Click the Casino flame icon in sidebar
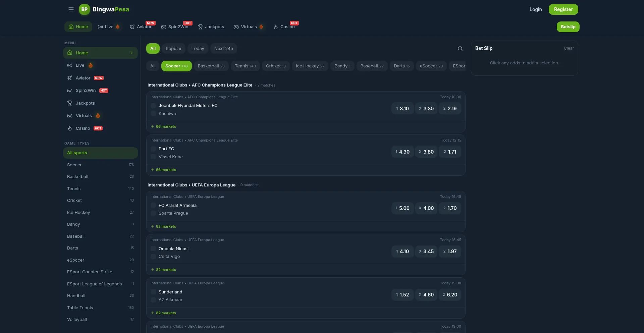 click(70, 128)
